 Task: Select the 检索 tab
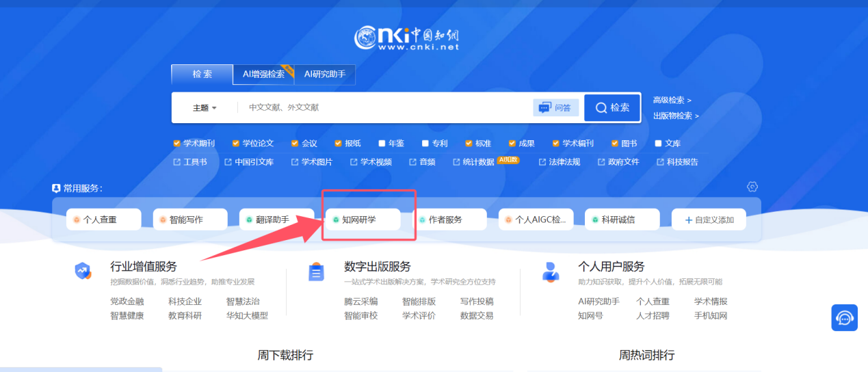202,75
